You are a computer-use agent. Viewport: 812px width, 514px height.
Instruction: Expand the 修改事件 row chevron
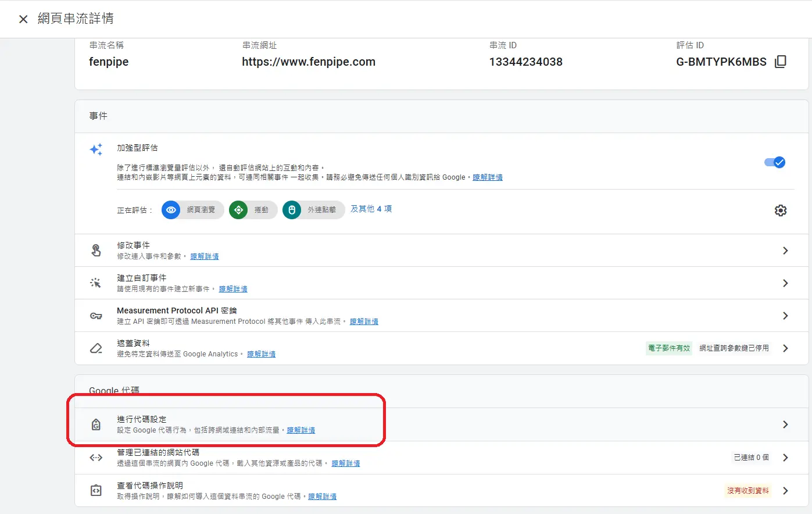pyautogui.click(x=785, y=250)
